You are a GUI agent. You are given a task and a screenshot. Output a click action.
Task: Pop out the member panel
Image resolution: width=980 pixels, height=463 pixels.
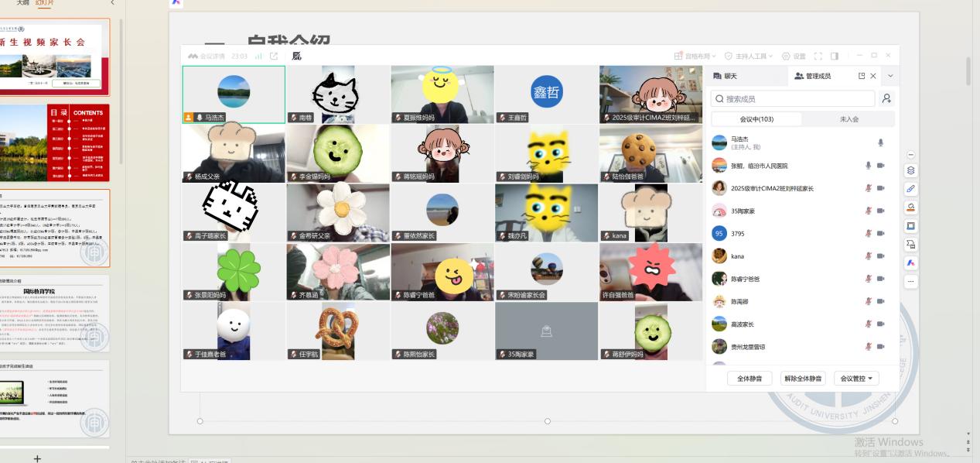click(862, 76)
